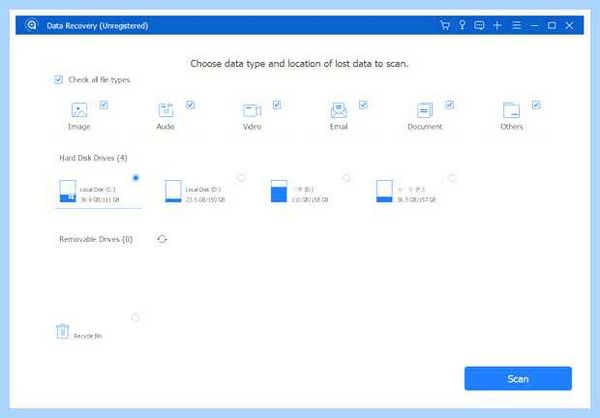This screenshot has width=600, height=418.
Task: Minimize the Data Recovery window
Action: tap(534, 26)
